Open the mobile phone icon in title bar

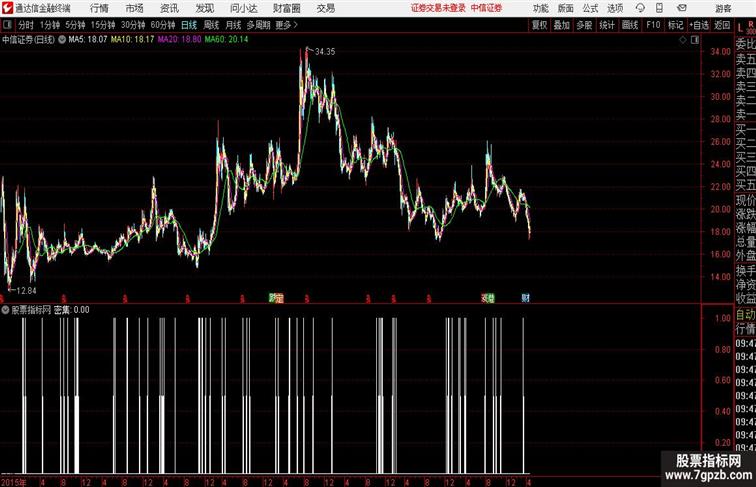pyautogui.click(x=659, y=8)
